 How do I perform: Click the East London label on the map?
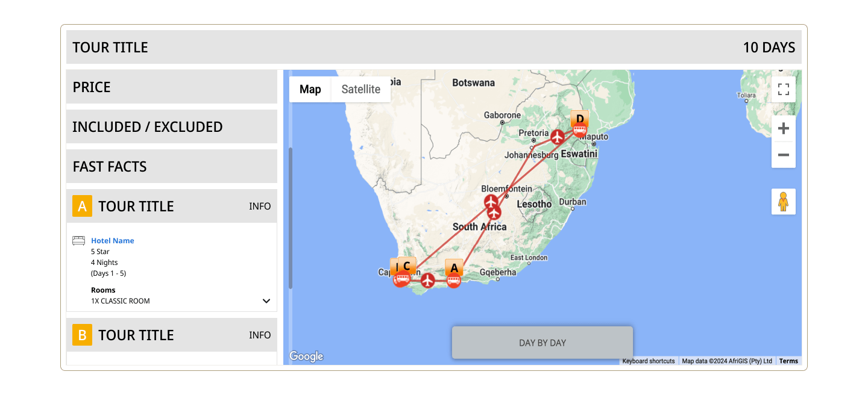pos(529,258)
